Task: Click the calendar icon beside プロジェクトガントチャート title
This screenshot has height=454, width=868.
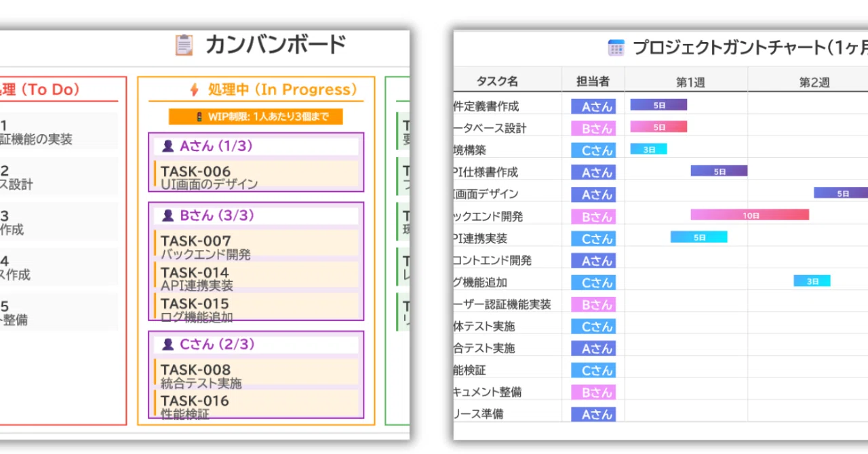Action: pos(616,47)
